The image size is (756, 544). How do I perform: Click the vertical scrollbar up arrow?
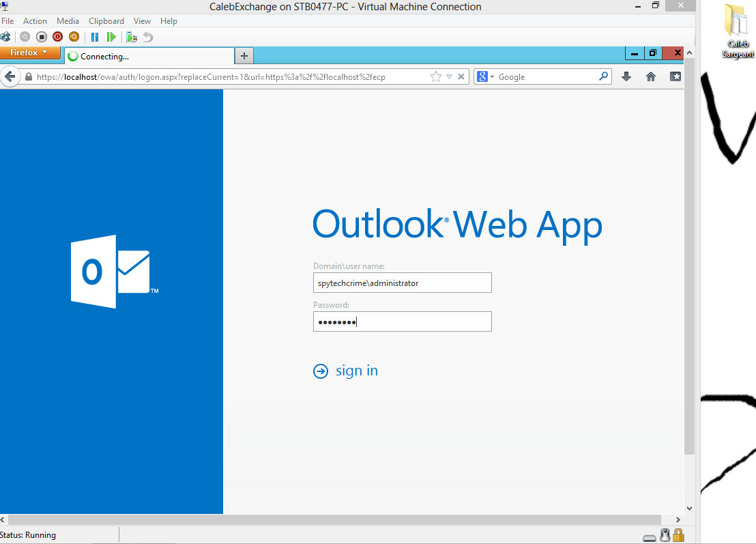pyautogui.click(x=689, y=53)
